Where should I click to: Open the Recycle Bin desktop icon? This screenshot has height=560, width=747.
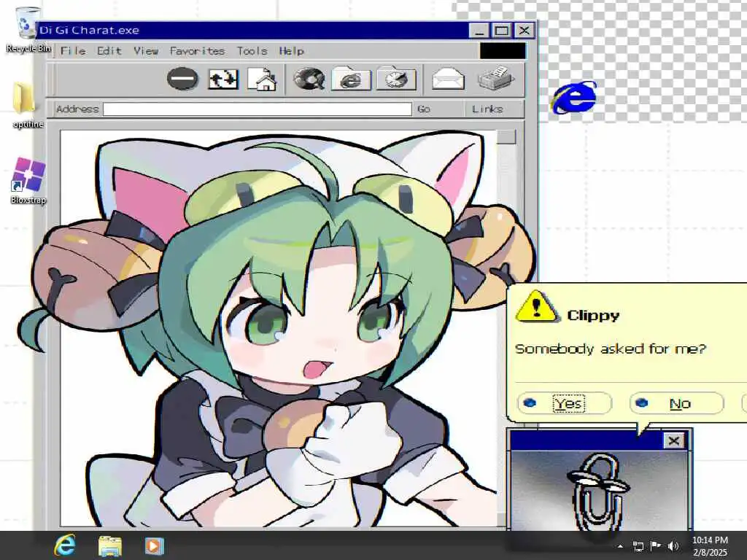28,30
